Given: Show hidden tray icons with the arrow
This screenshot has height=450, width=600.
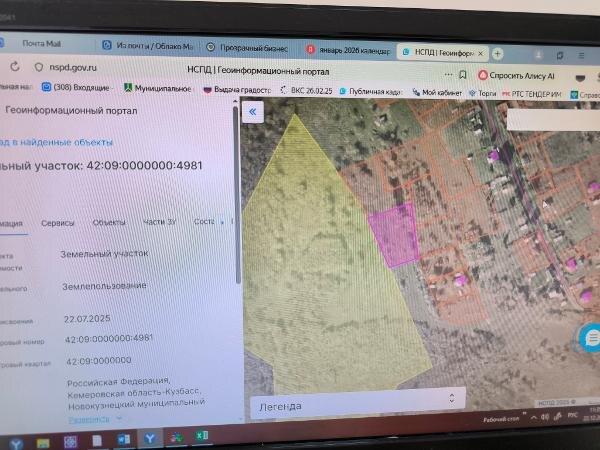Looking at the screenshot, I should tap(533, 418).
